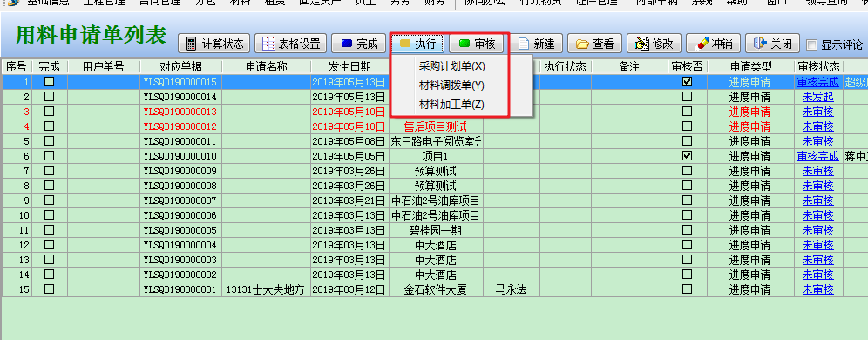Tick the 完成 checkbox in row 2
868x340 pixels.
(x=50, y=97)
